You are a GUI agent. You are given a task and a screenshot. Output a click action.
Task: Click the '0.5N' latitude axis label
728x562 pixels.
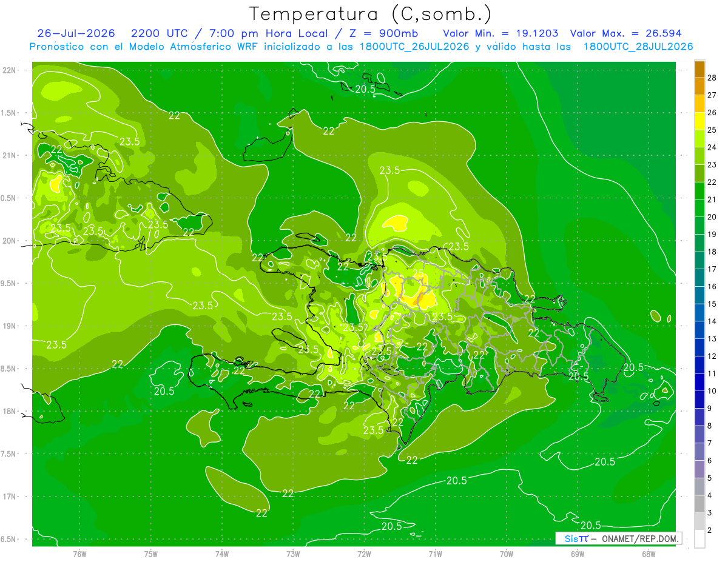(10, 198)
